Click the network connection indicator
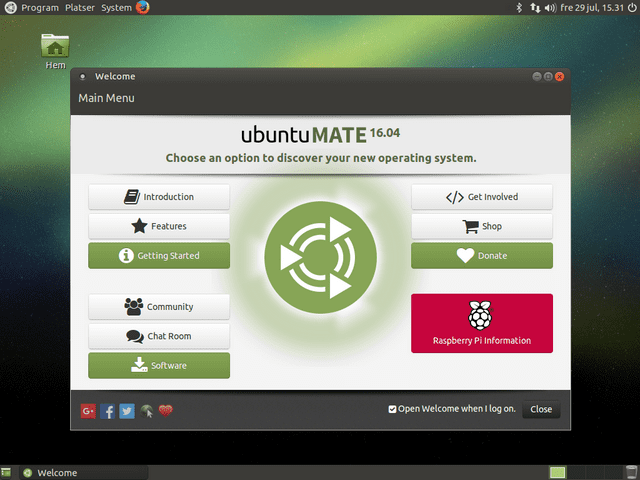Screen dimensions: 640x480 [535, 7]
